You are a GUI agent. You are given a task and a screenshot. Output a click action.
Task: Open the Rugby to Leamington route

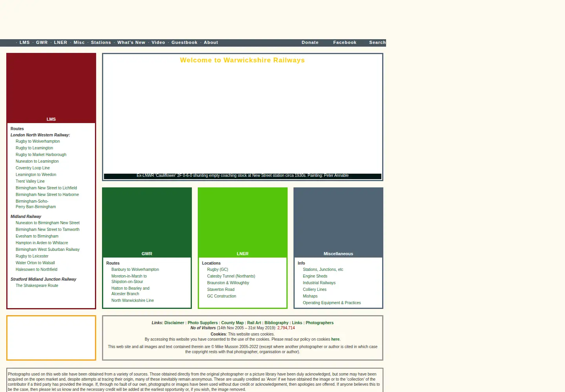(x=34, y=148)
